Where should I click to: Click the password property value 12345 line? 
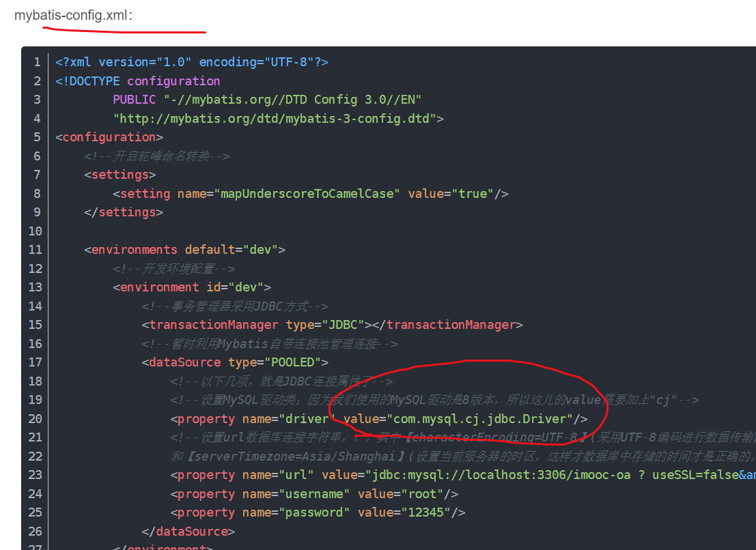pos(318,513)
